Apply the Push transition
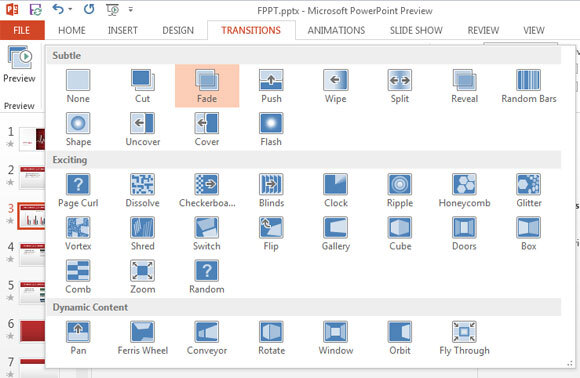The image size is (580, 378). (x=271, y=86)
